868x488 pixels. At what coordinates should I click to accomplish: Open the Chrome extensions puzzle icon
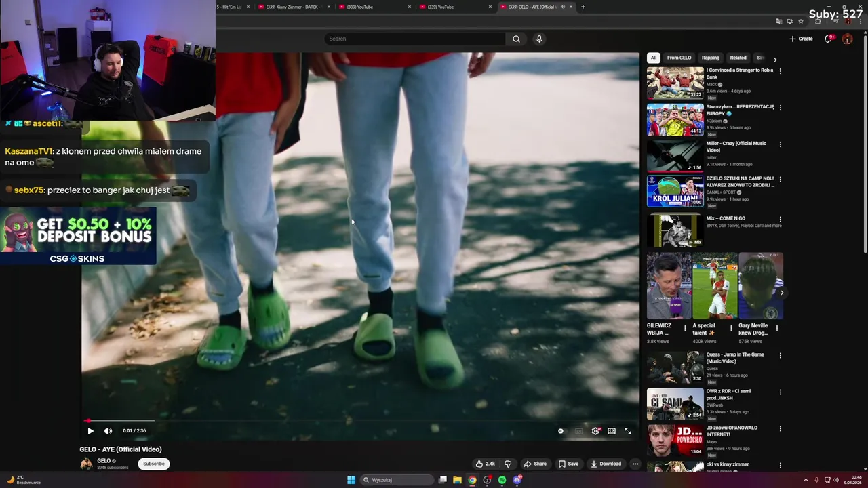[x=818, y=21]
